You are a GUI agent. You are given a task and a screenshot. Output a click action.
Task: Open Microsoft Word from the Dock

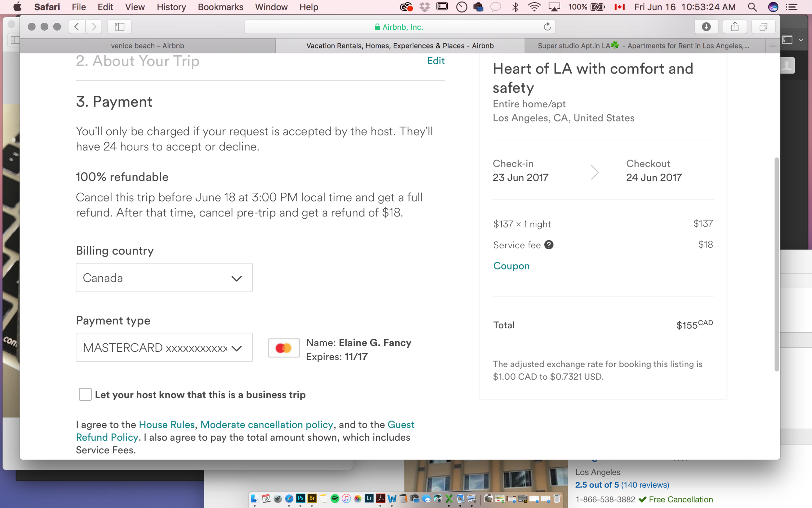[x=392, y=498]
